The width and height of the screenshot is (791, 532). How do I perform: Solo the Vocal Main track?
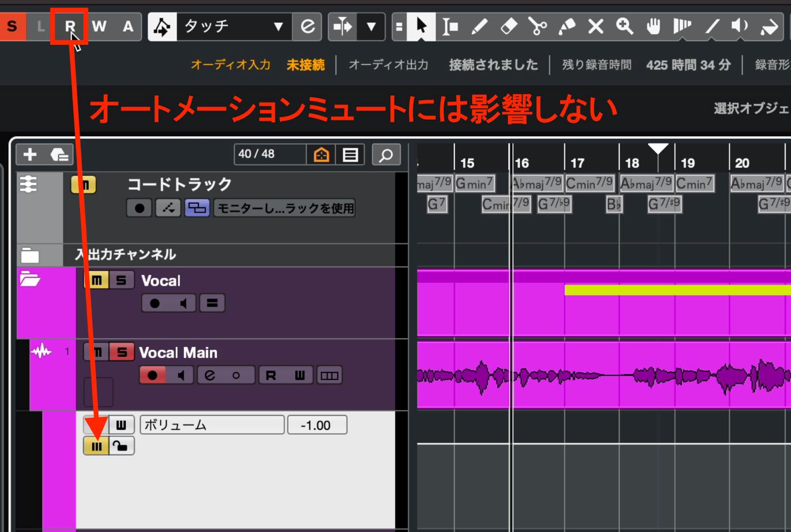click(121, 352)
